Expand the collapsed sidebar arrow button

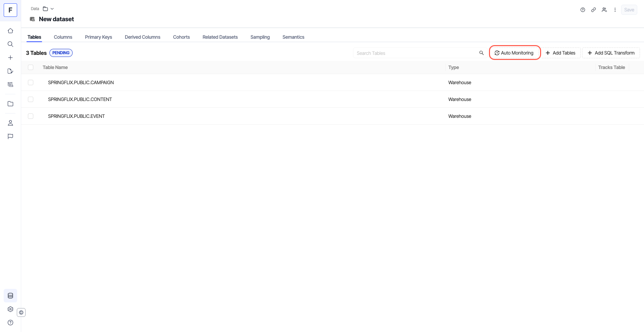click(21, 312)
